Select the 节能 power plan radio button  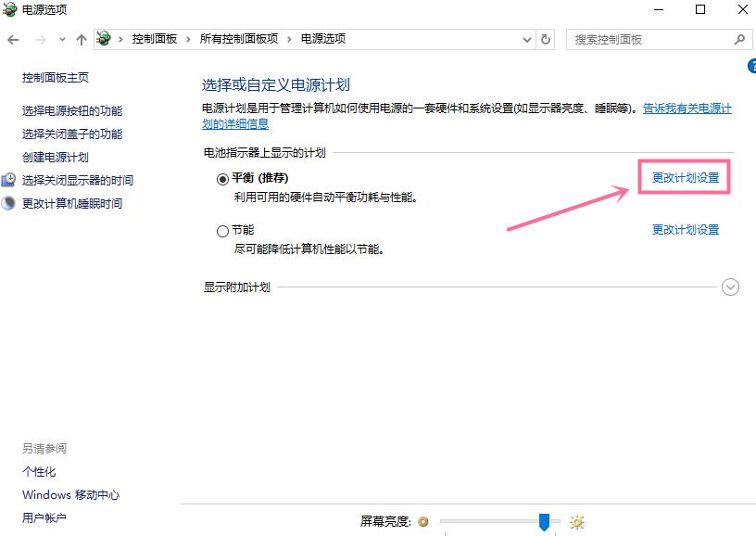pos(222,230)
